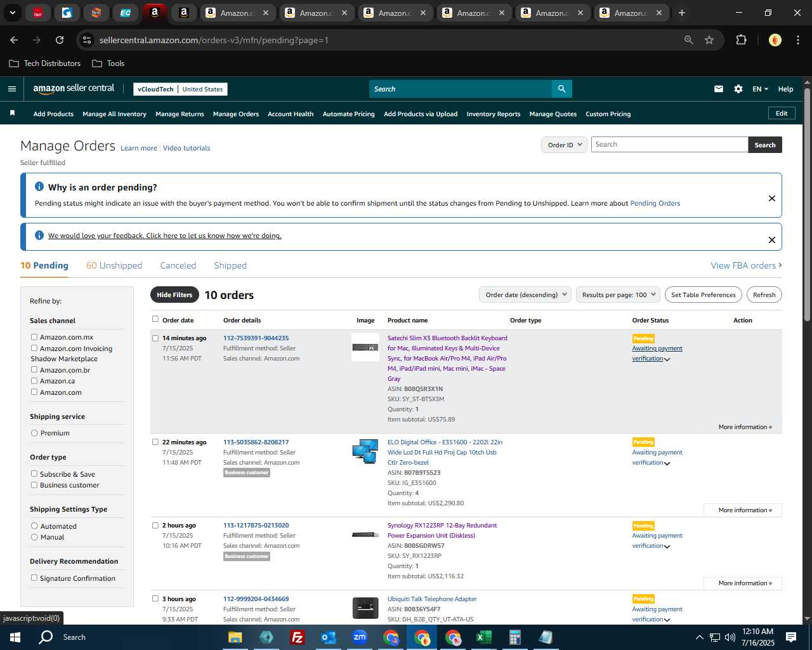Viewport: 812px width, 650px height.
Task: Select the Automated shipping settings radio
Action: (x=34, y=526)
